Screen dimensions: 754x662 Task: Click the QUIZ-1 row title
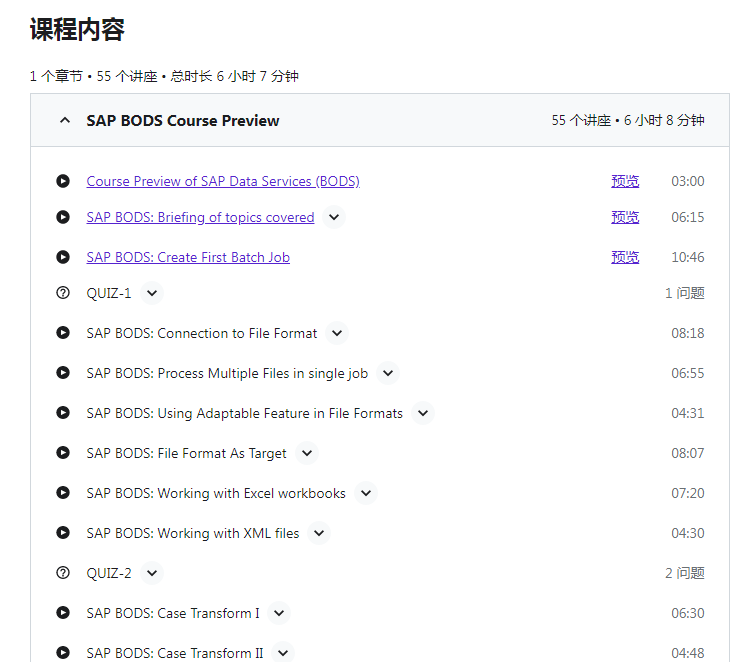click(x=109, y=293)
